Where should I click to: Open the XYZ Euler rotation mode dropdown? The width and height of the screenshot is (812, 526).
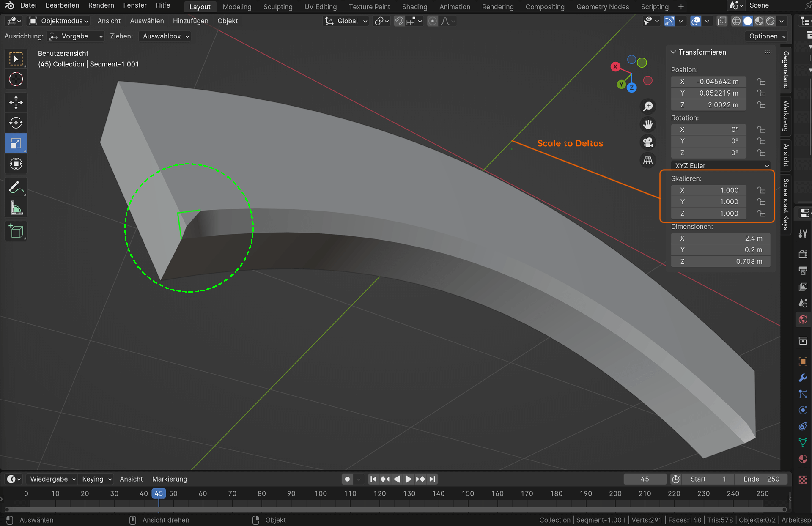(721, 166)
